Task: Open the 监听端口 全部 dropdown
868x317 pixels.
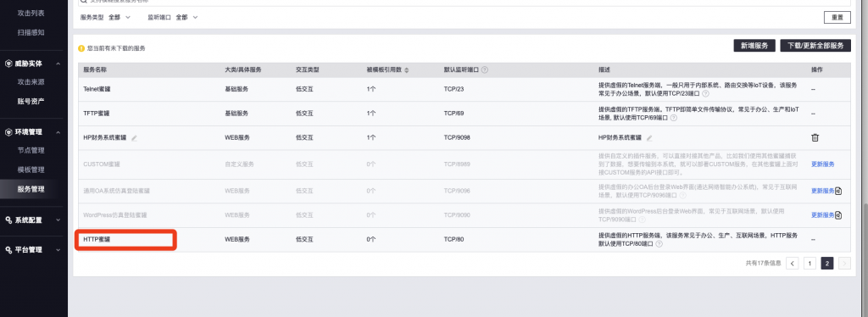Action: tap(186, 17)
